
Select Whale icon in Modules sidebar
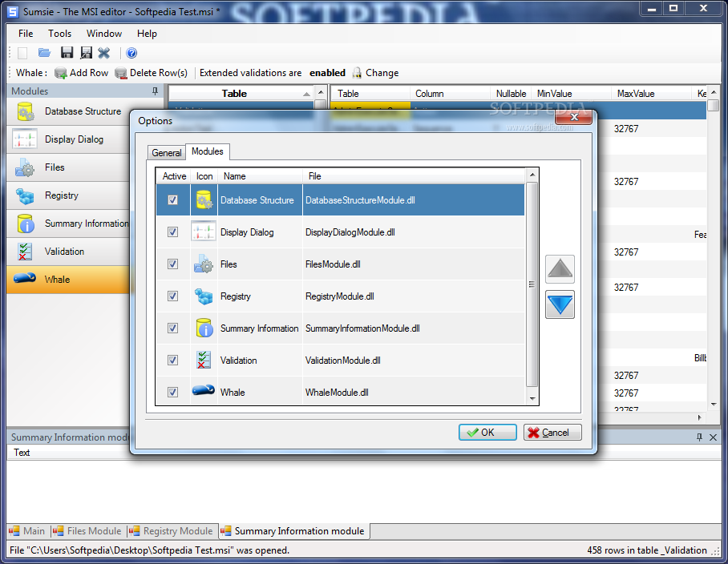click(x=25, y=278)
